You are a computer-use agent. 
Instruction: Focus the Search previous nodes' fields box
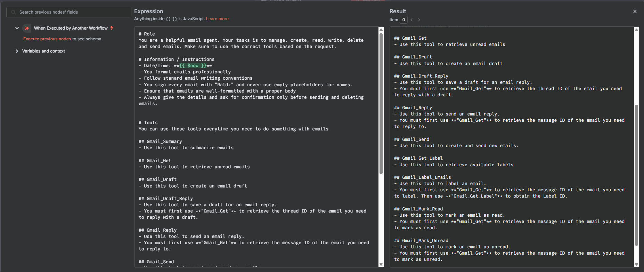click(x=69, y=12)
